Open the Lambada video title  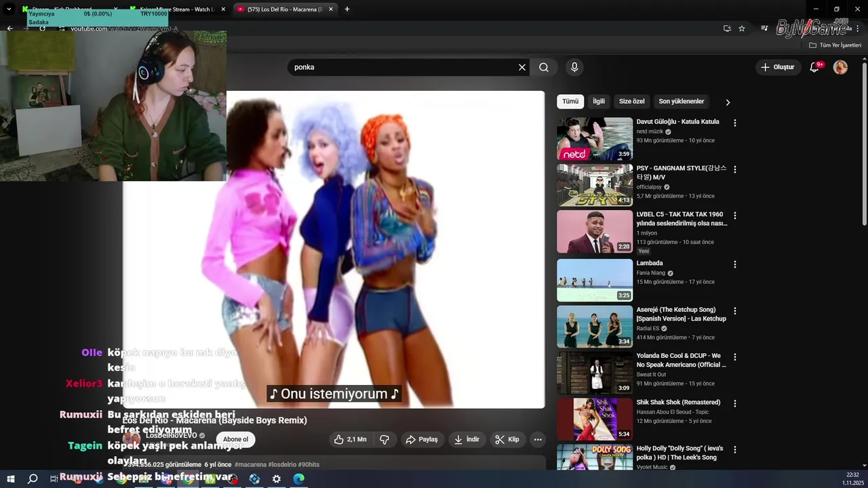(x=650, y=263)
